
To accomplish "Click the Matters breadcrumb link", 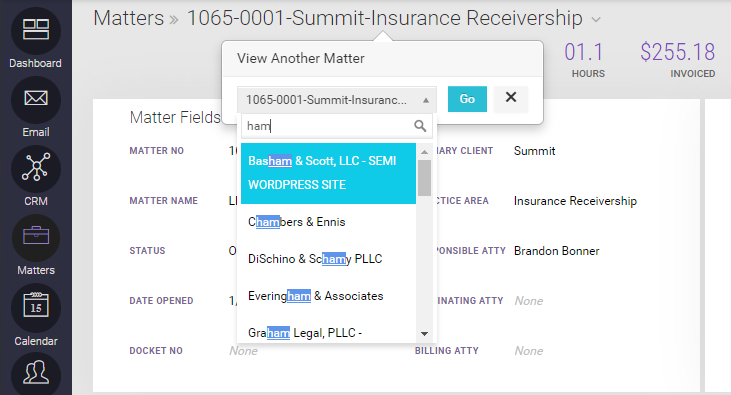I will (x=129, y=19).
